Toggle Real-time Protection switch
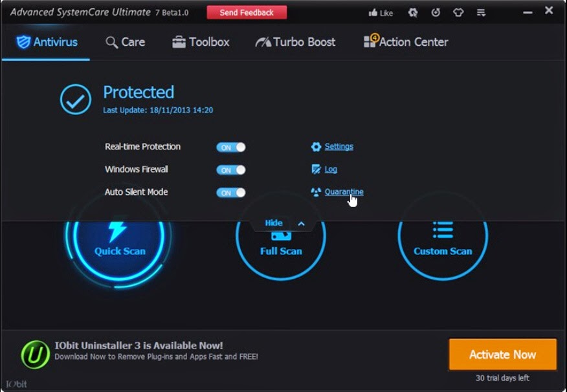This screenshot has height=392, width=567. pyautogui.click(x=230, y=147)
